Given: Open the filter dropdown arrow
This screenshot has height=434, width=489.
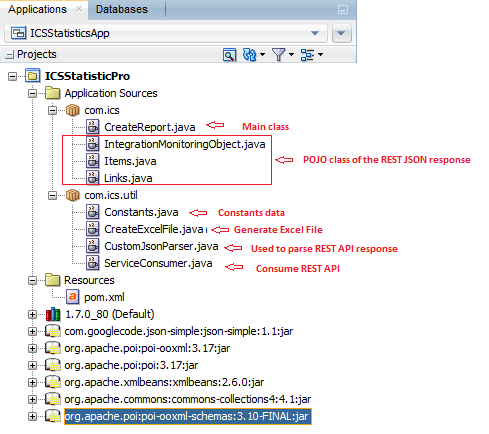Looking at the screenshot, I should [291, 54].
